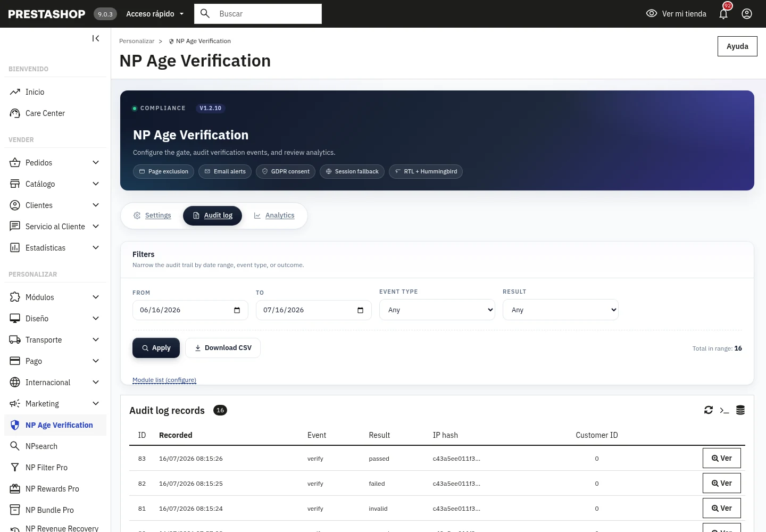Refresh the audit log records list
766x532 pixels.
tap(709, 410)
